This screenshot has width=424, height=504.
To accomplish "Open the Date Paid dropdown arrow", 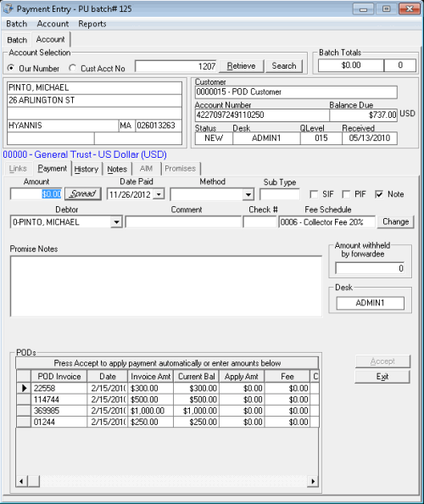I will 159,194.
